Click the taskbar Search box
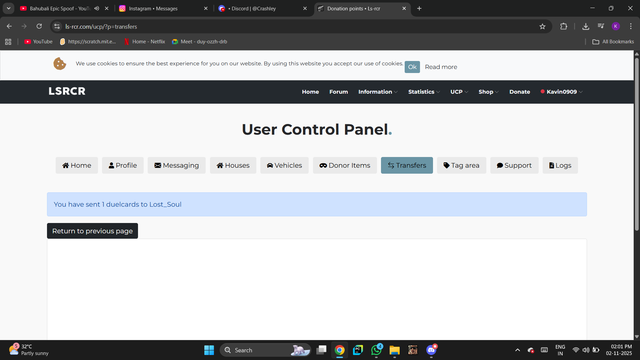This screenshot has height=360, width=640. pyautogui.click(x=265, y=350)
